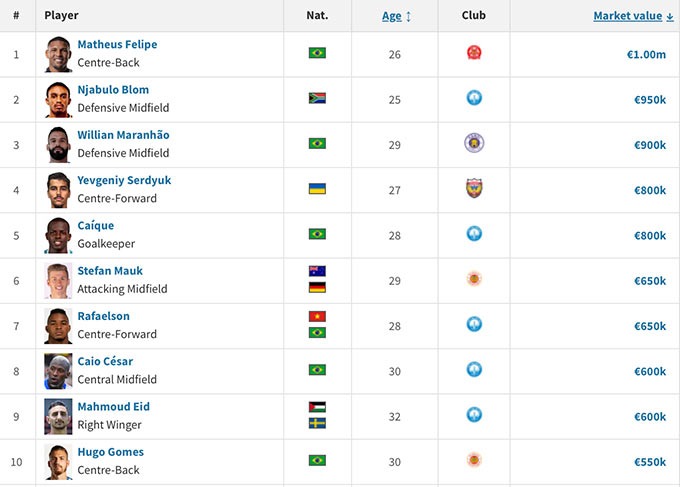Click Stefan Mauk's player photo thumbnail
The image size is (680, 487).
click(x=58, y=280)
